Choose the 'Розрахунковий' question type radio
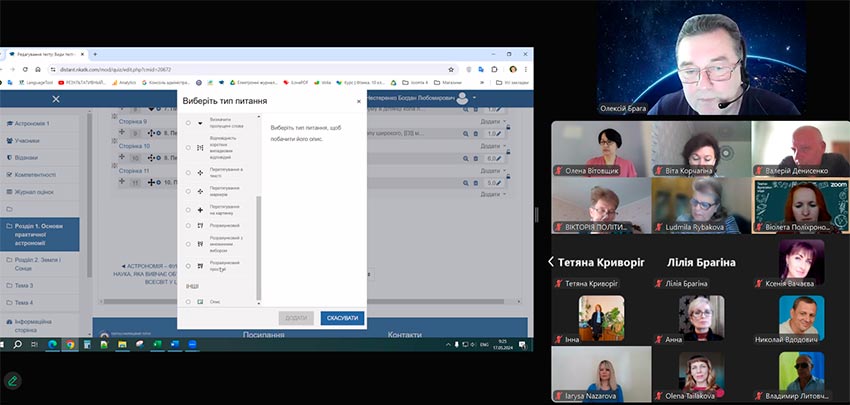The height and width of the screenshot is (405, 850). point(188,226)
